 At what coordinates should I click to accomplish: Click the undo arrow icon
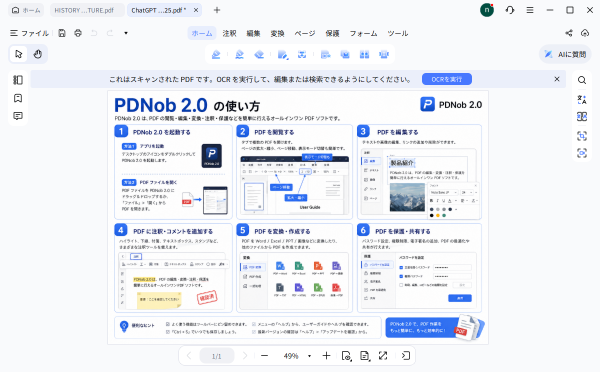94,33
